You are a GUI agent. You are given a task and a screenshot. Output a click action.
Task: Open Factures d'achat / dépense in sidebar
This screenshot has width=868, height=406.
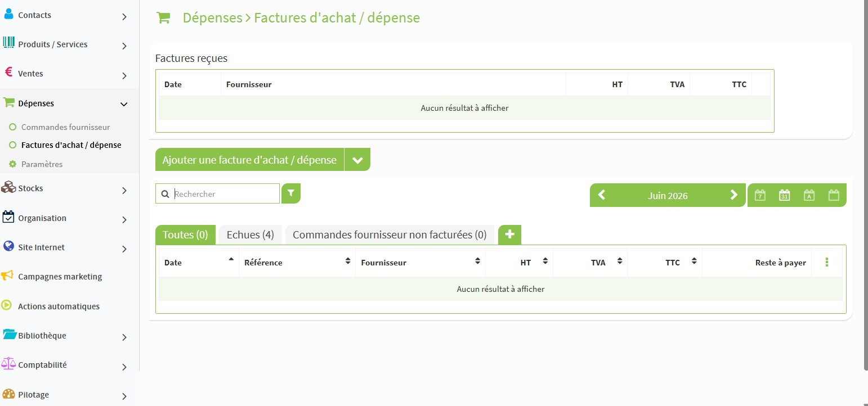[71, 145]
